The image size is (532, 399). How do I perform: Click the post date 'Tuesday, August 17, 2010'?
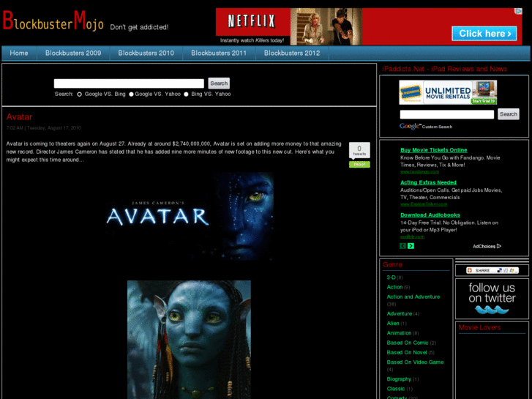click(x=54, y=128)
